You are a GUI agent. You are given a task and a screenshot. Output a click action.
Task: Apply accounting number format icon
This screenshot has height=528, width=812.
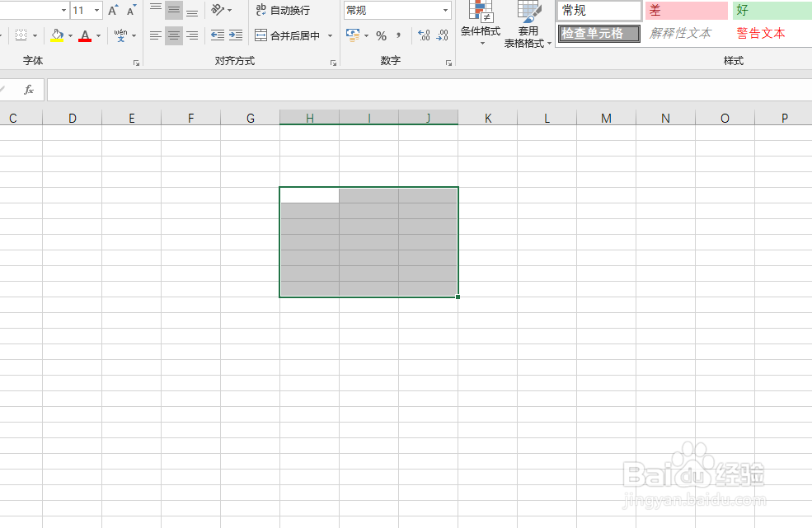tap(353, 35)
